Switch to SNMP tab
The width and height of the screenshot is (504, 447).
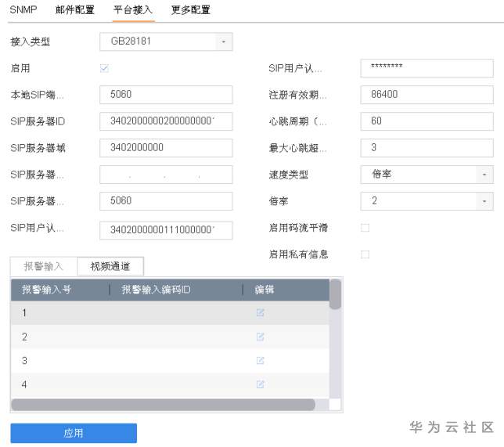point(23,9)
